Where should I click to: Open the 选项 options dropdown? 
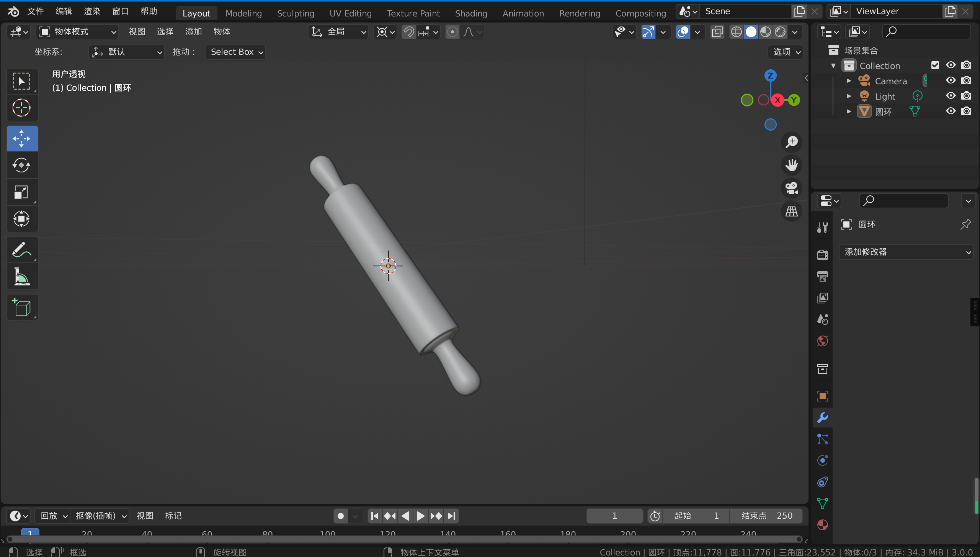(786, 52)
